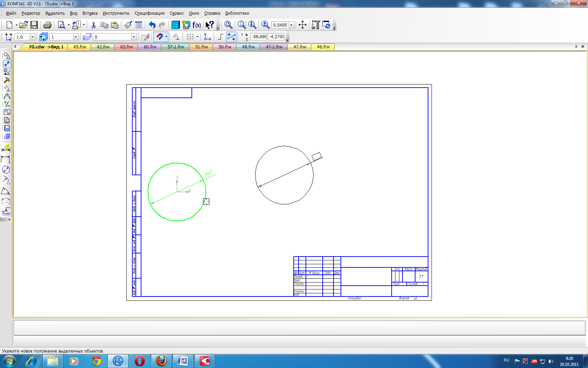588x368 pixels.
Task: Select the linear dimension tool
Action: pyautogui.click(x=6, y=159)
